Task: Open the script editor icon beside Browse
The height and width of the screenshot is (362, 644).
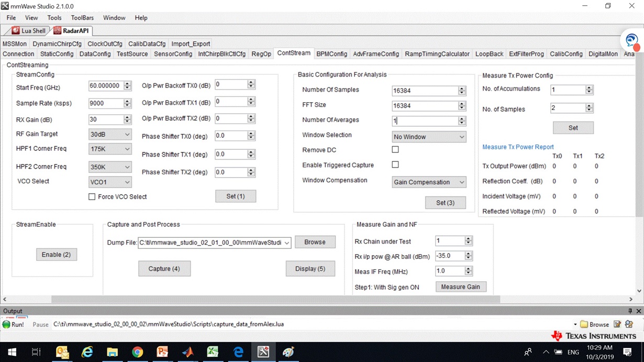Action: click(617, 324)
